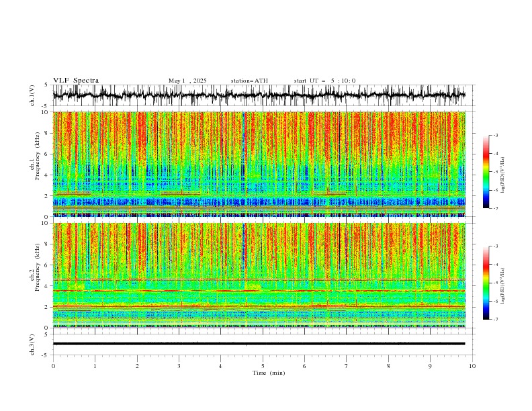Click the ch.3 flat black voltage trace

tap(259, 344)
